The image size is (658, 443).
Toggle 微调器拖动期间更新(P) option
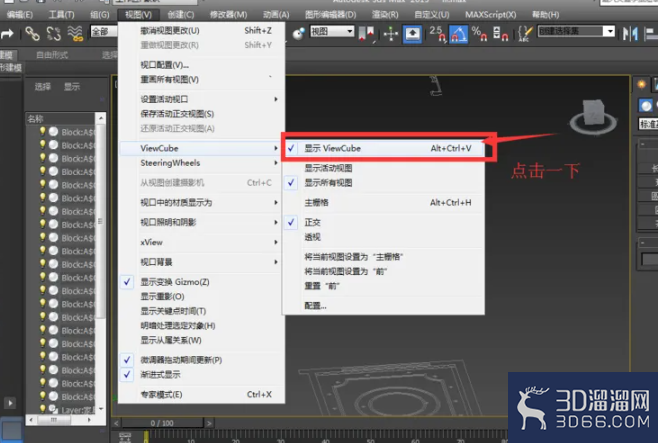tap(201, 360)
